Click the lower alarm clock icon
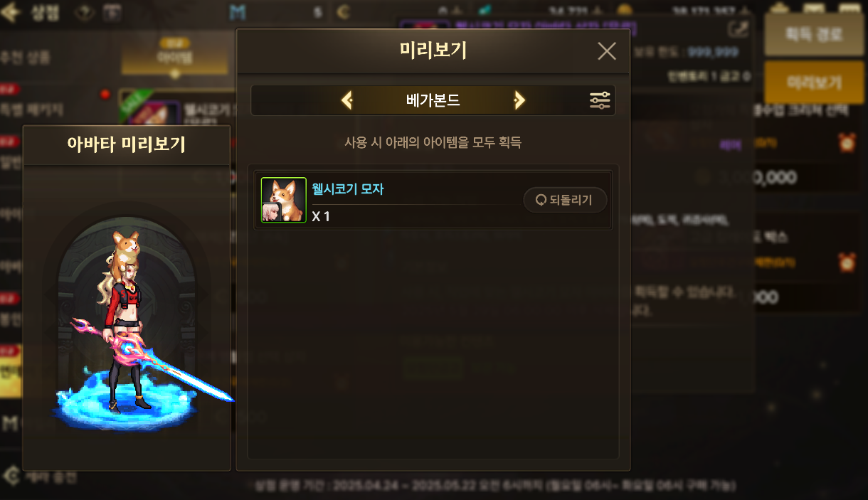Viewport: 868px width, 500px height. 847,262
